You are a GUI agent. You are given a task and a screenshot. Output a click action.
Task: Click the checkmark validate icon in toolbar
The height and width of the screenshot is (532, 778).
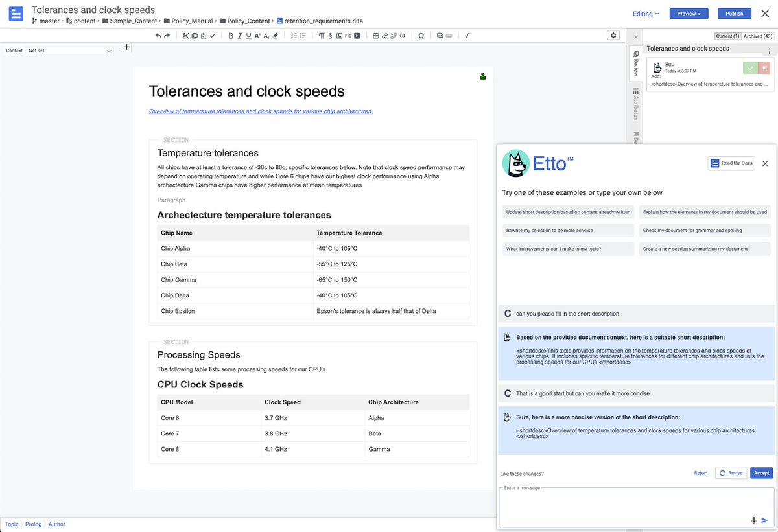point(213,36)
